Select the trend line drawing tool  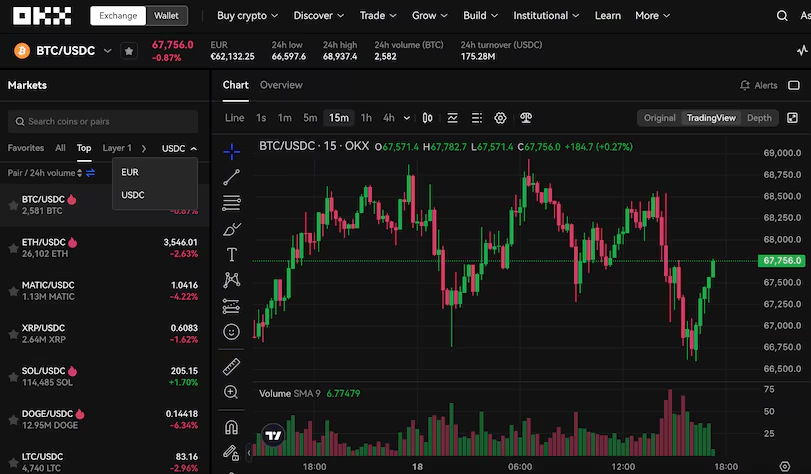click(x=231, y=177)
